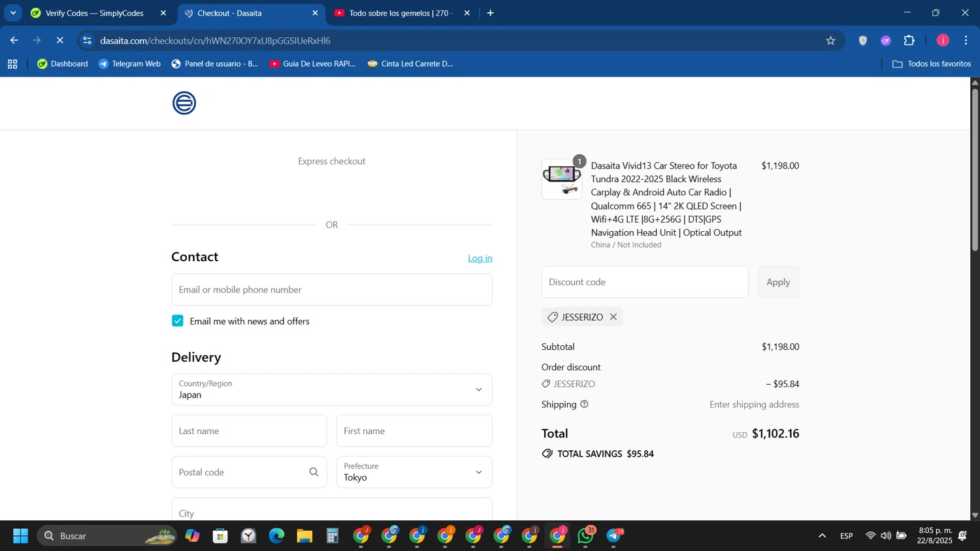The height and width of the screenshot is (551, 980).
Task: Click the Discount code field
Action: [x=645, y=282]
